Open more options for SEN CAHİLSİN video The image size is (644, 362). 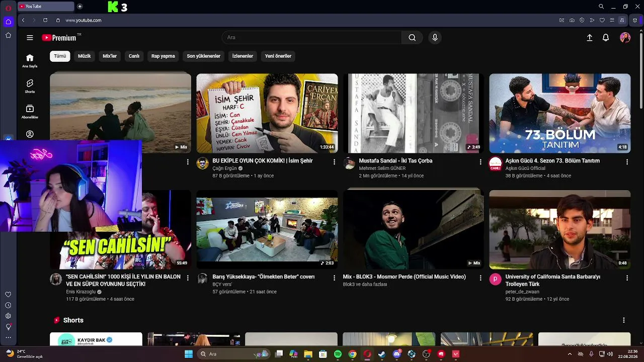(188, 278)
